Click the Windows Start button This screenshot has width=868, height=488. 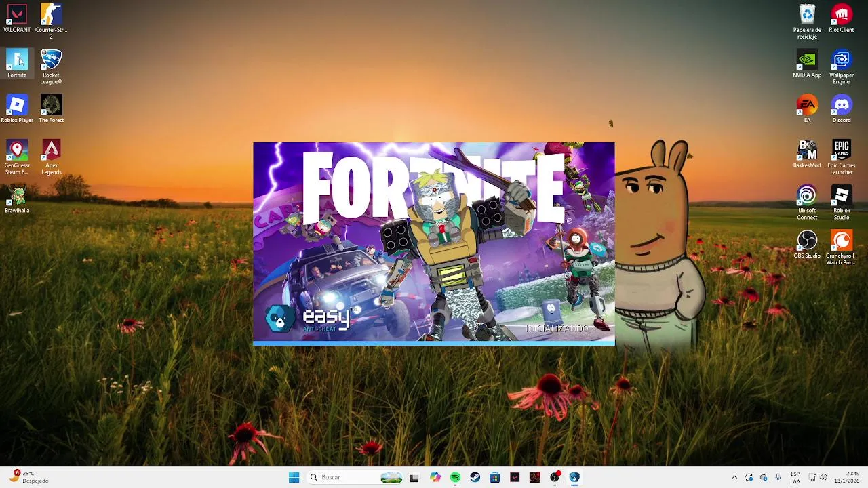(x=294, y=477)
